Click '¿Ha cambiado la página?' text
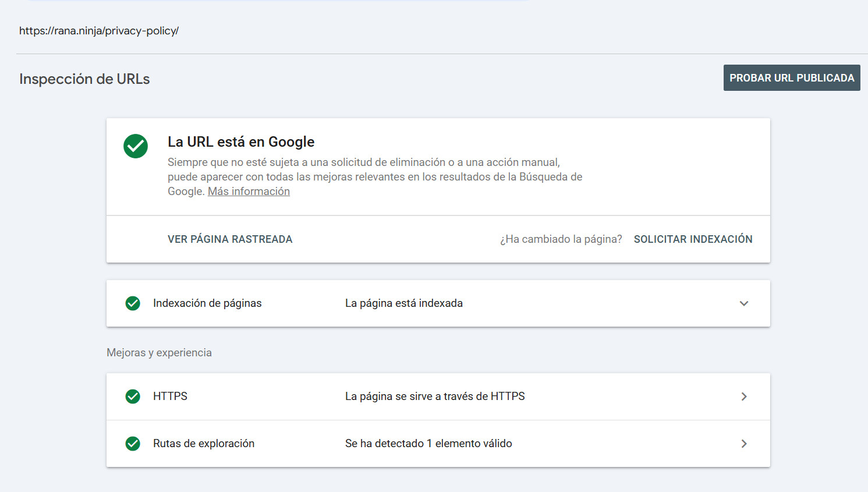This screenshot has width=868, height=492. [x=561, y=239]
